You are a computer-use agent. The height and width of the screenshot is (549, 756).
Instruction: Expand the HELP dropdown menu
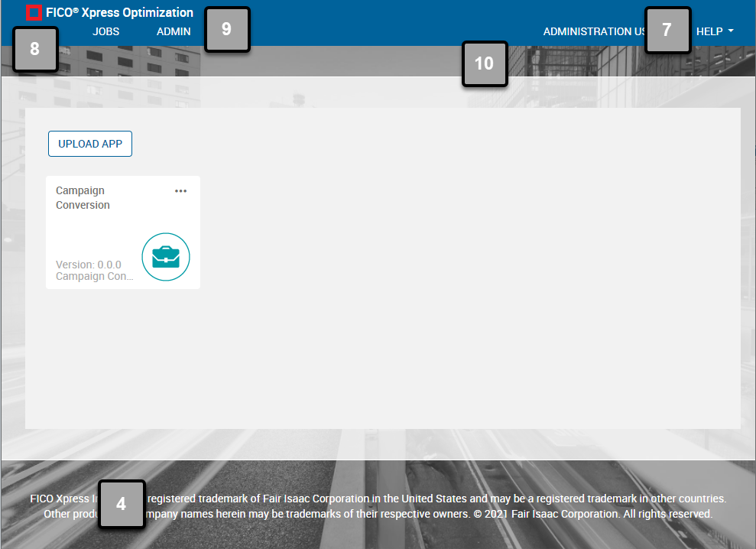coord(715,31)
